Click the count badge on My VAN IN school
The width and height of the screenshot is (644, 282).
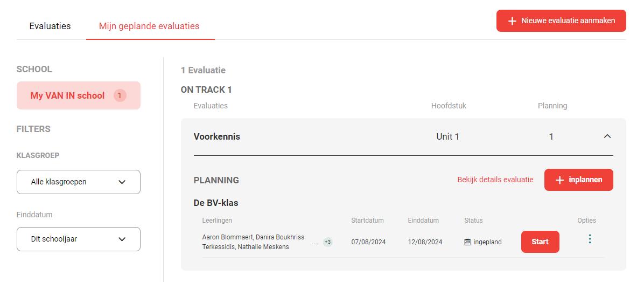click(120, 96)
